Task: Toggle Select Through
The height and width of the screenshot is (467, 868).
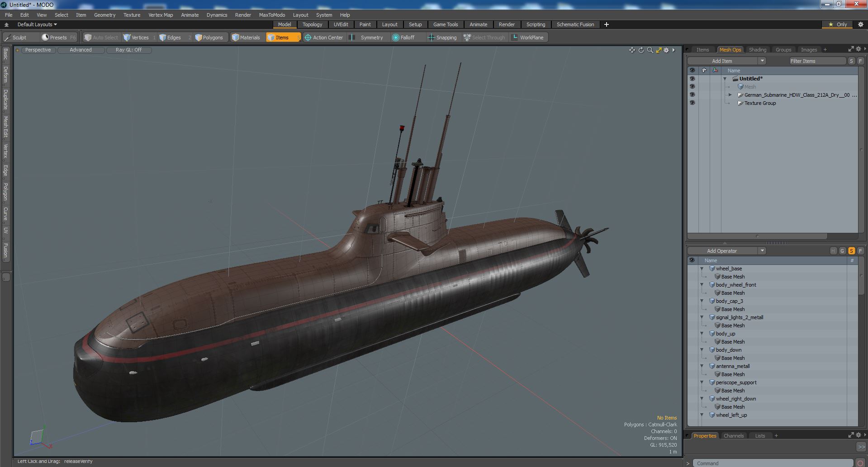Action: [x=484, y=38]
